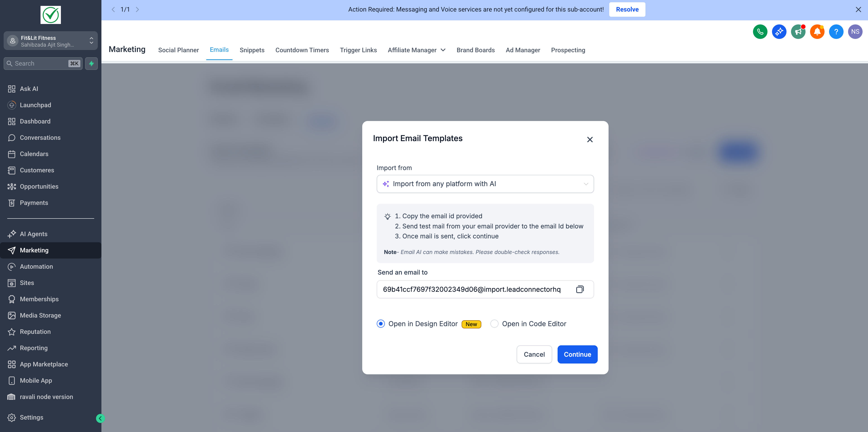868x432 pixels.
Task: Switch to the Social Planner tab
Action: click(x=178, y=50)
